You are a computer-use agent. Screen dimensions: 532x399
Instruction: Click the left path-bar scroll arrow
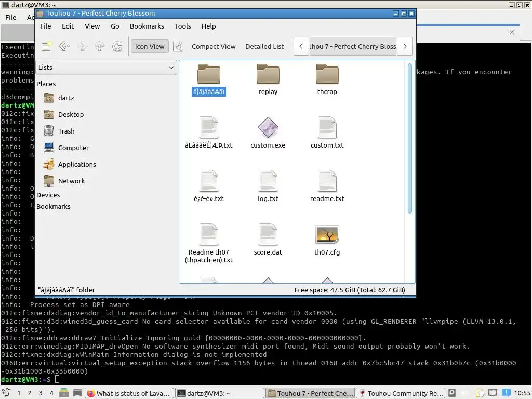(301, 46)
